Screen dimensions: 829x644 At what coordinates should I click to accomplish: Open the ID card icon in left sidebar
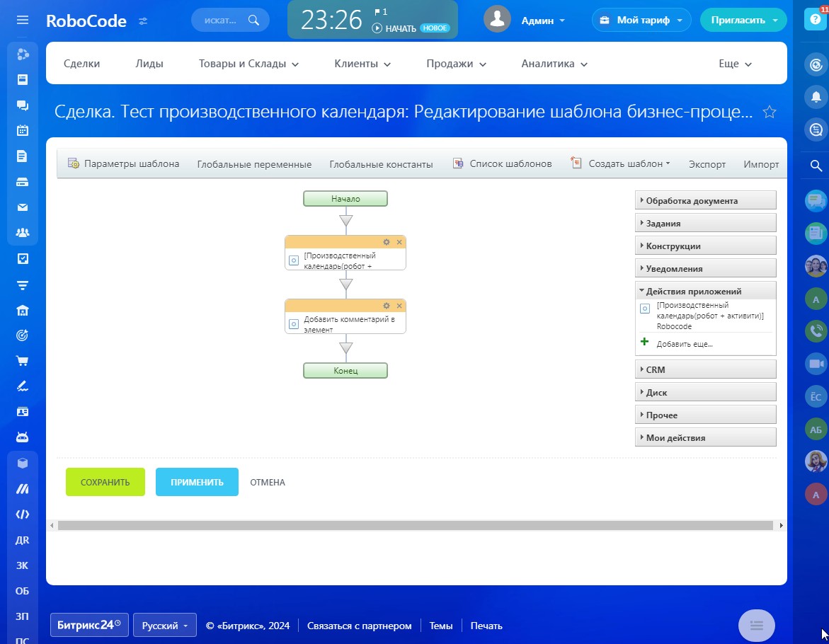pos(22,412)
